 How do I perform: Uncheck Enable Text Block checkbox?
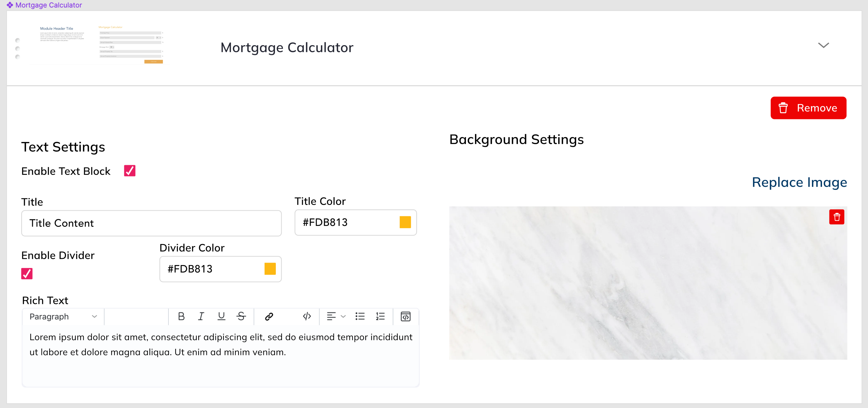130,171
